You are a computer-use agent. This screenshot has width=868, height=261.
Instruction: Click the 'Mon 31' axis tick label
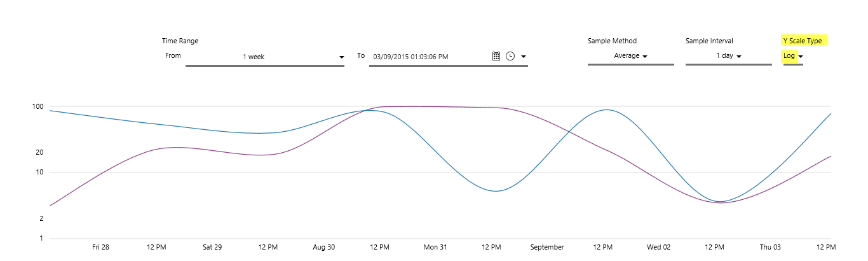[435, 247]
